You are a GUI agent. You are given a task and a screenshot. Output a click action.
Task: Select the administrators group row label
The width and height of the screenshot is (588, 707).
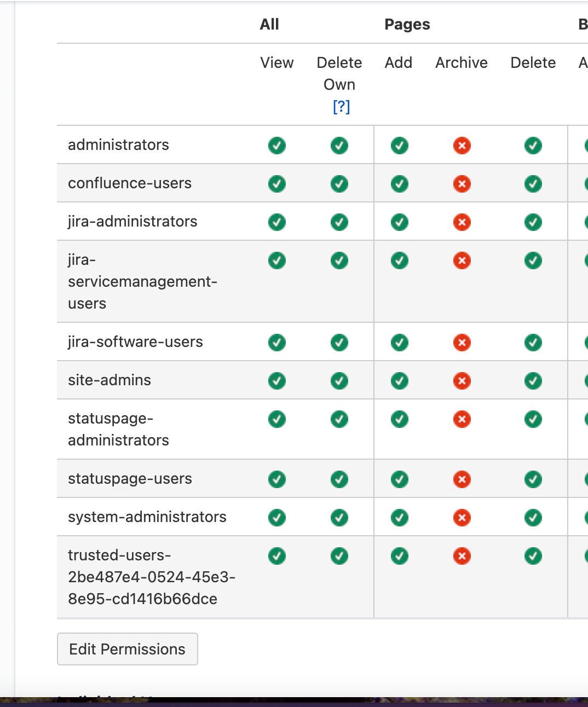pos(118,145)
